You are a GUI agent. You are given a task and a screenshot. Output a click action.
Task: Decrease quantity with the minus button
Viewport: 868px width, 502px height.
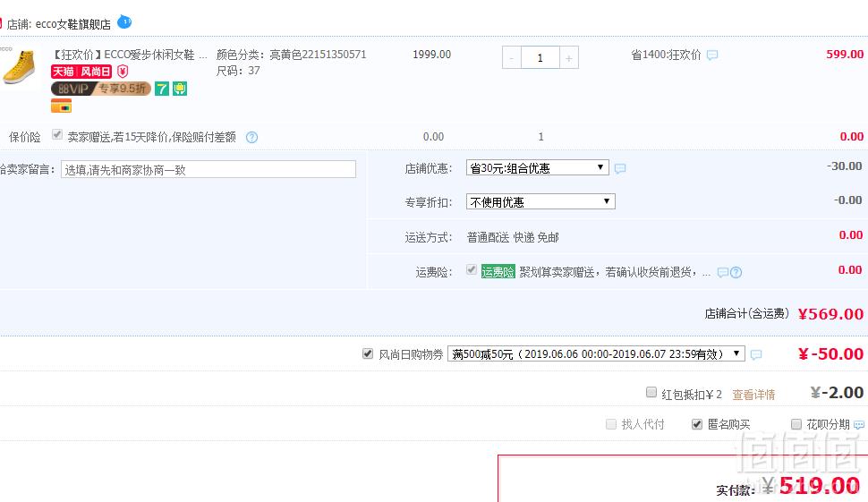[512, 57]
